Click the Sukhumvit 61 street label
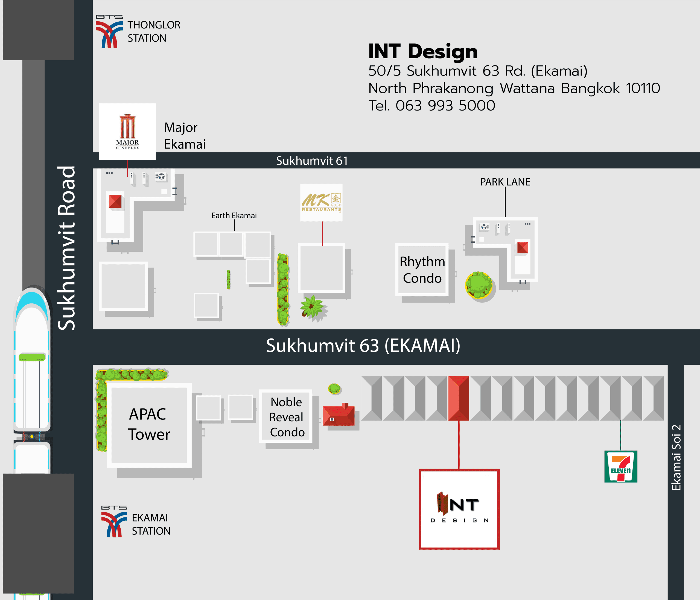Image resolution: width=700 pixels, height=600 pixels. tap(311, 161)
